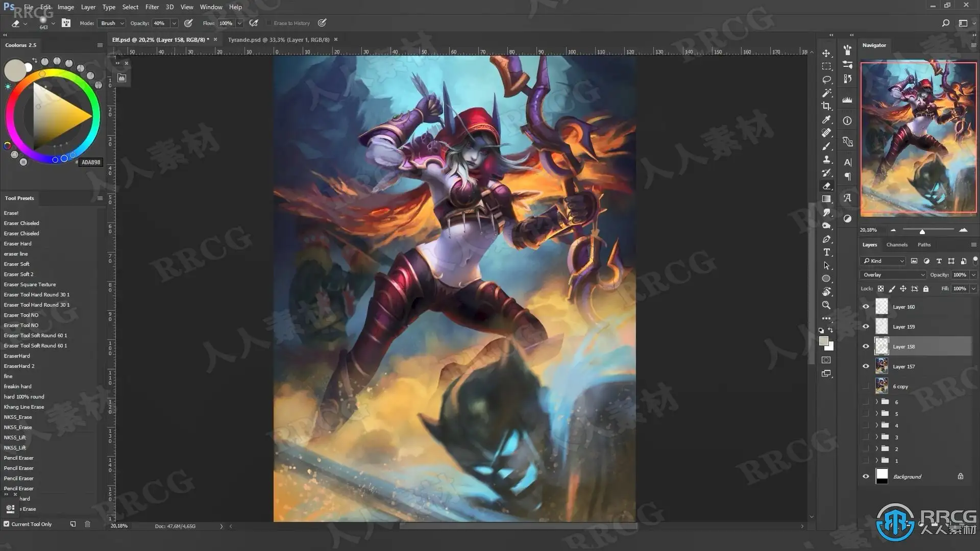Switch to Tyrande.psd document tab
The height and width of the screenshot is (551, 980).
(279, 39)
